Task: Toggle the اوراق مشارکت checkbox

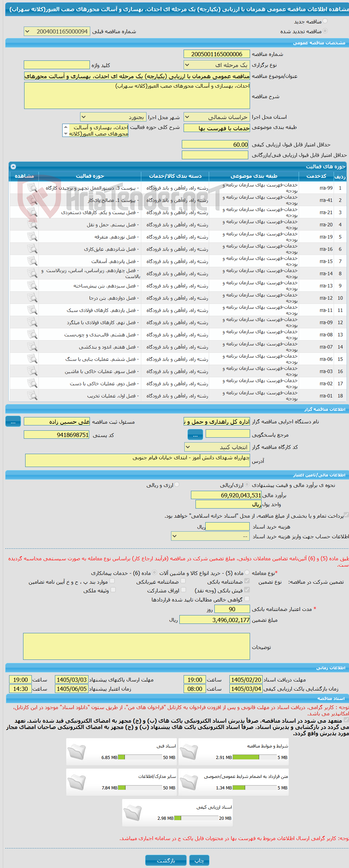Action: click(183, 590)
